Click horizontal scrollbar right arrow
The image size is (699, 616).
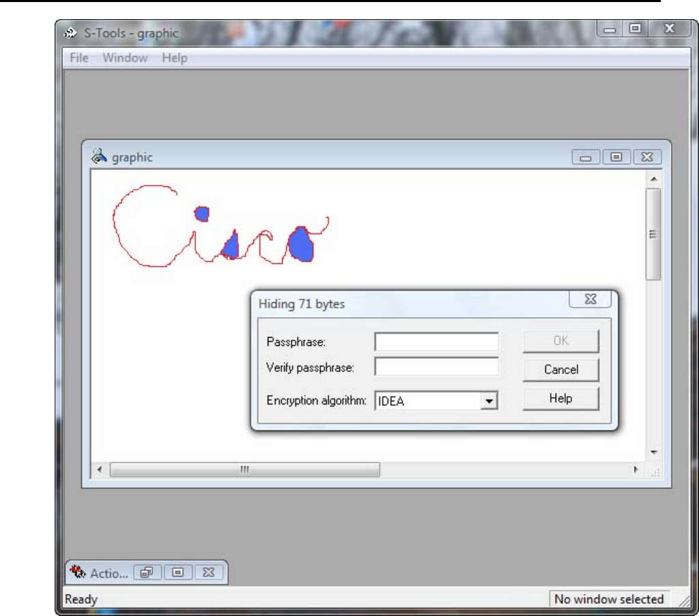(636, 469)
